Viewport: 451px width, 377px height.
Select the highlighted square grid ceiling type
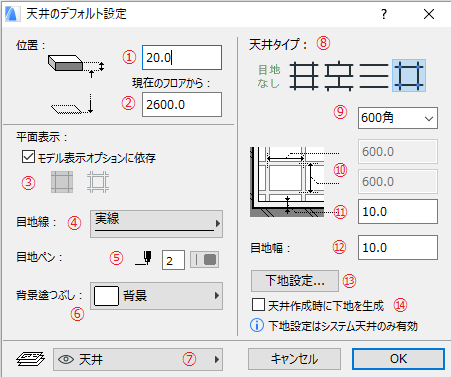(x=409, y=76)
